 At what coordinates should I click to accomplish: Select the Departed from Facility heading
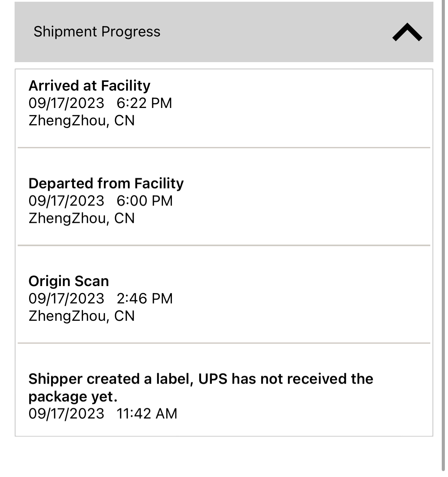(x=106, y=183)
